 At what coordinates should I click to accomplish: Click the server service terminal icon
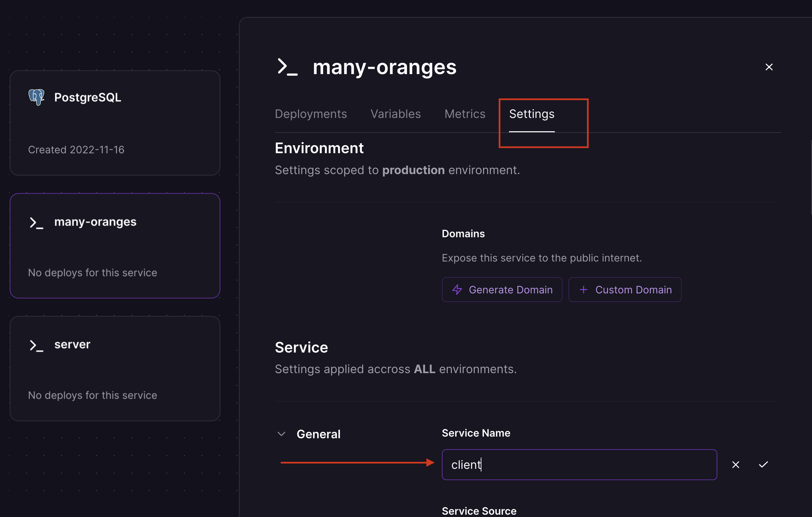[37, 345]
